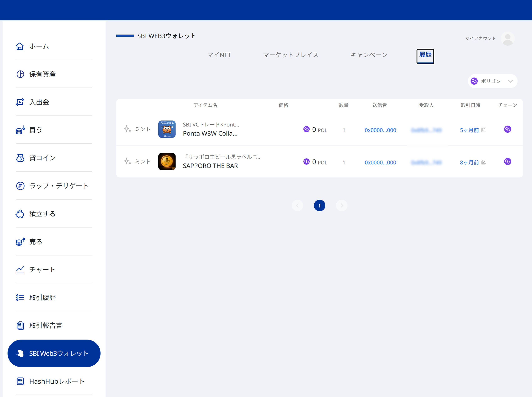This screenshot has height=397, width=532.
Task: Click the next page arrow
Action: coord(342,206)
